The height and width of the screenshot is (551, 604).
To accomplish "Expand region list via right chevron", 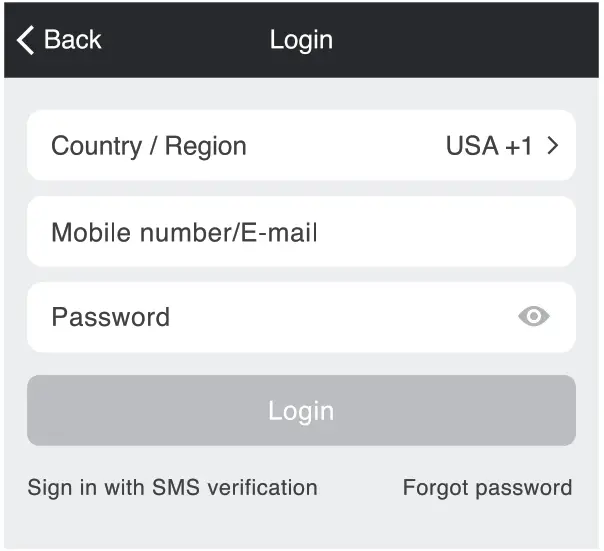I will coord(553,146).
